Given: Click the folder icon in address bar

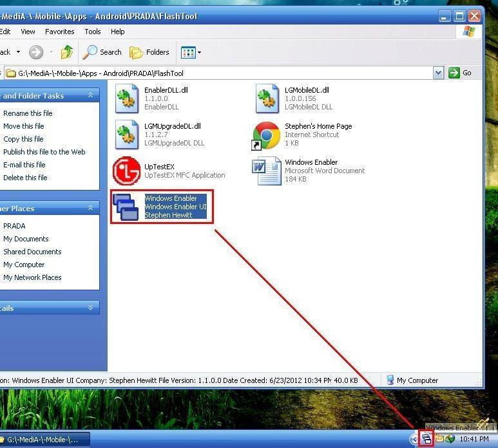Looking at the screenshot, I should point(11,73).
